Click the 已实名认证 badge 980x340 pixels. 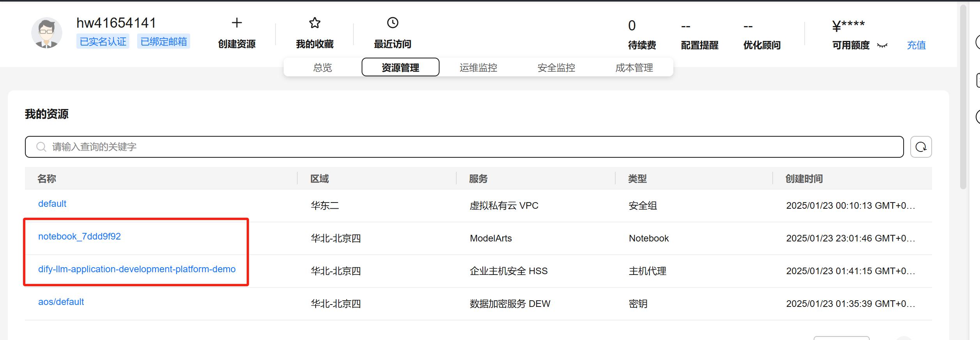coord(103,41)
